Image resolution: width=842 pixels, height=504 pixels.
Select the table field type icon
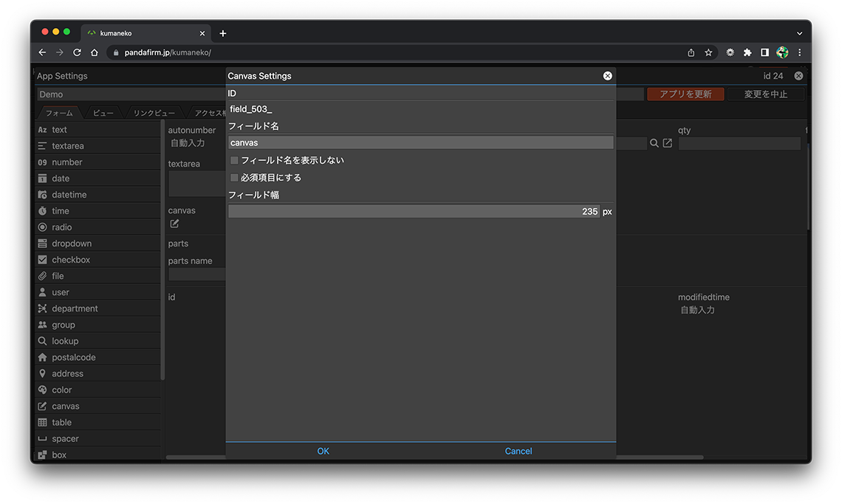(x=43, y=422)
